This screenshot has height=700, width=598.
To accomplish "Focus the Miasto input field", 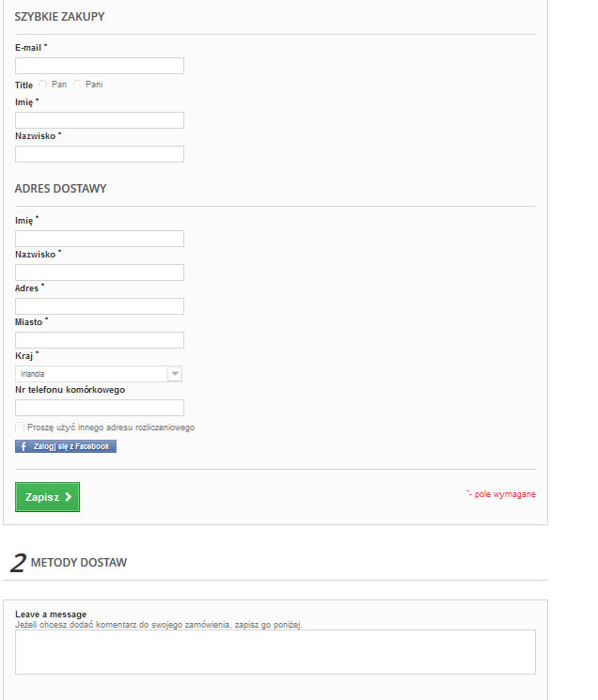I will point(100,340).
